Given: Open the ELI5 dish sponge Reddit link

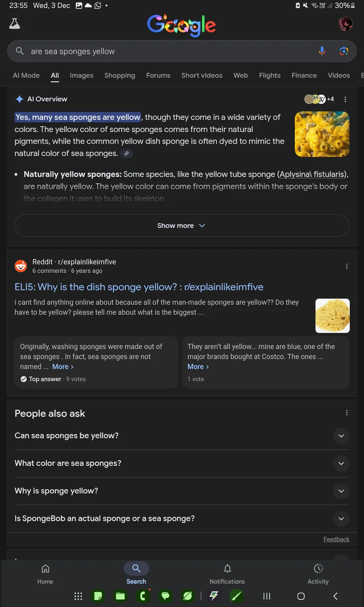Looking at the screenshot, I should tap(139, 287).
